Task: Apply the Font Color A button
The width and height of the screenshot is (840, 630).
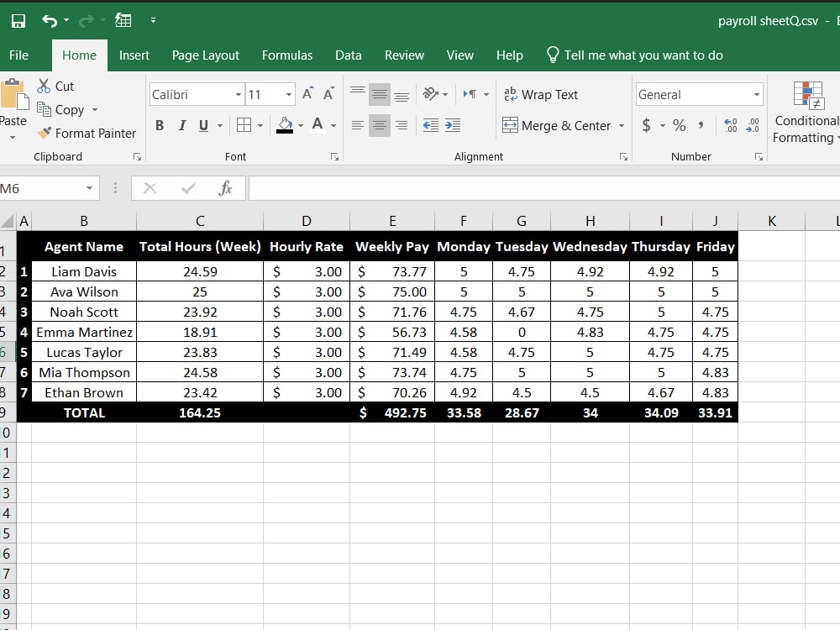Action: [x=318, y=125]
